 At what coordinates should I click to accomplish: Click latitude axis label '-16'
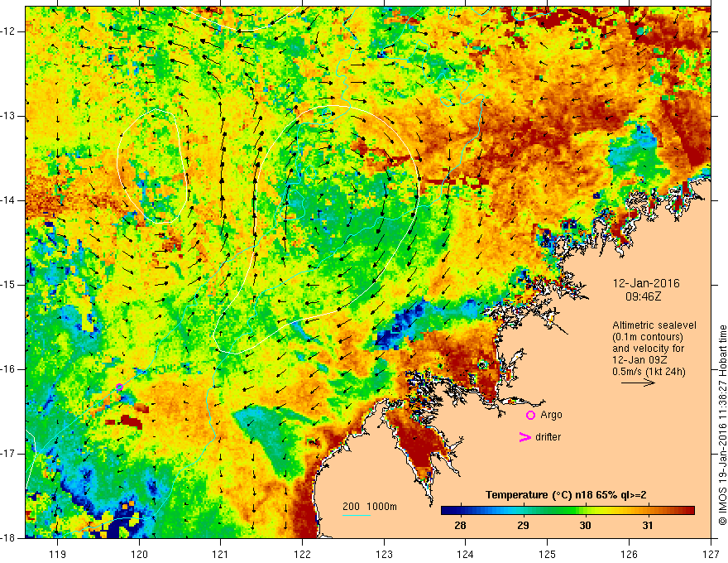[8, 369]
